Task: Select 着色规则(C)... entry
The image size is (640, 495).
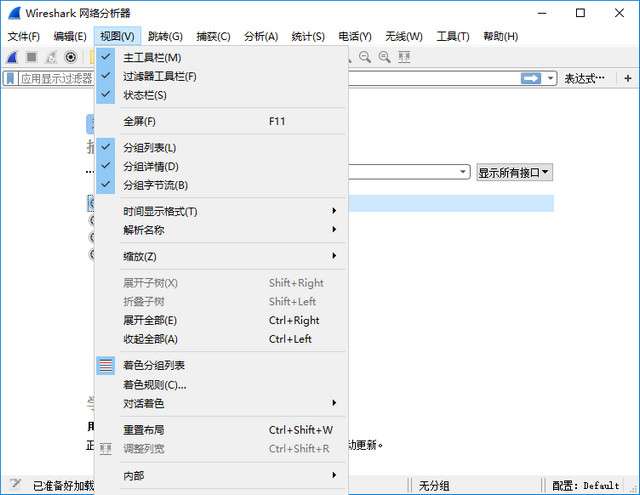Action: pos(221,384)
